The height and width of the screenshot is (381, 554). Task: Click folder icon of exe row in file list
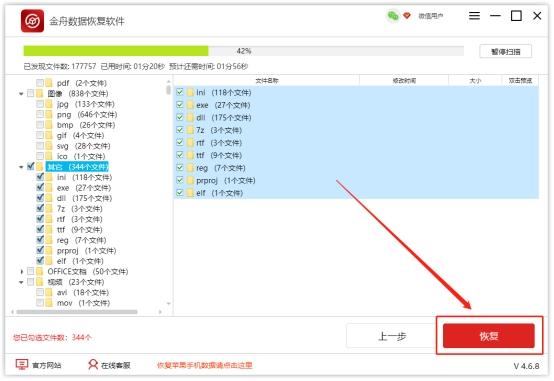click(x=190, y=105)
